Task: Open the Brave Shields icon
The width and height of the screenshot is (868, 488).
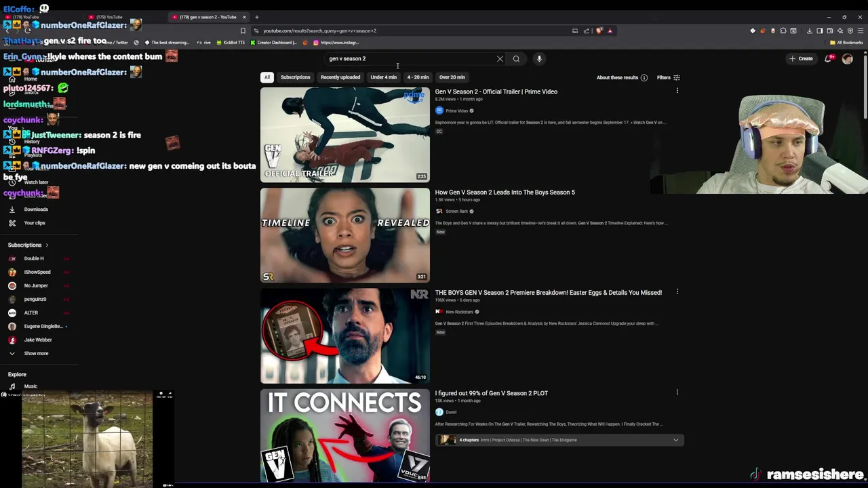Action: tap(599, 30)
